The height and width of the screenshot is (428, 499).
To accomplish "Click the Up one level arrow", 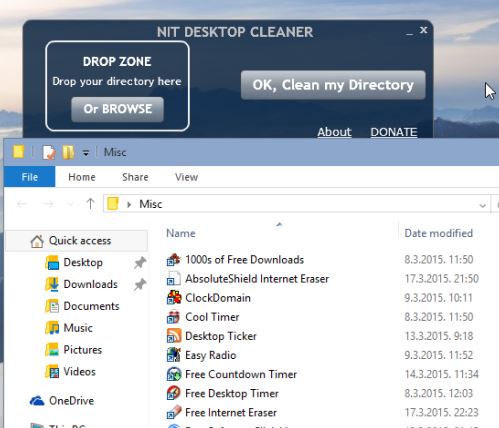I will [x=90, y=204].
